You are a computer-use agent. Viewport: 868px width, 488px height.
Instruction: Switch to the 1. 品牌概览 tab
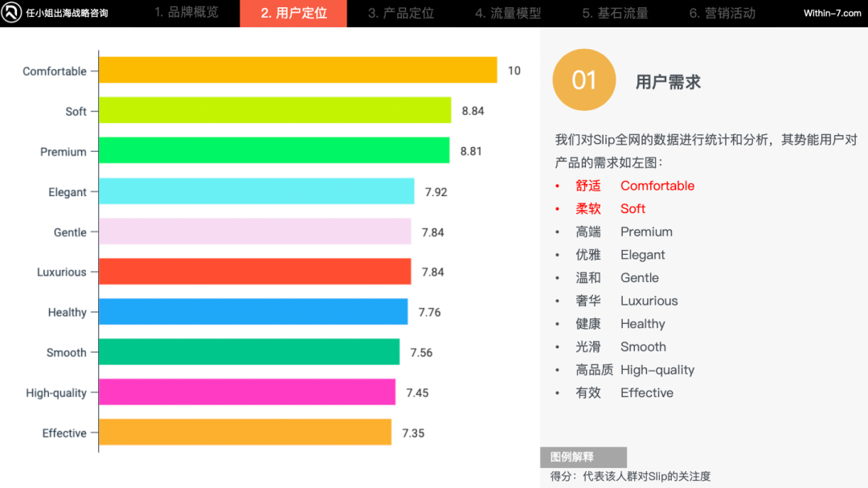pos(186,13)
